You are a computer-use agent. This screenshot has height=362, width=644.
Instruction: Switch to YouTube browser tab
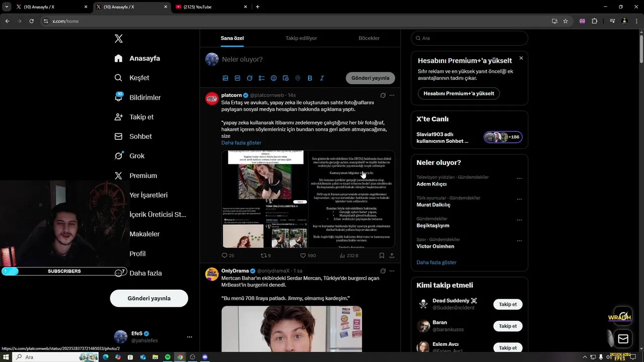(x=212, y=7)
